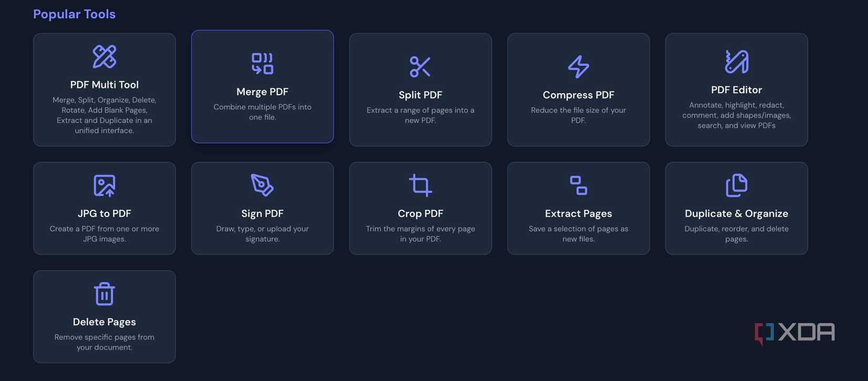Open the PDF Editor card description
868x381 pixels.
[x=736, y=115]
